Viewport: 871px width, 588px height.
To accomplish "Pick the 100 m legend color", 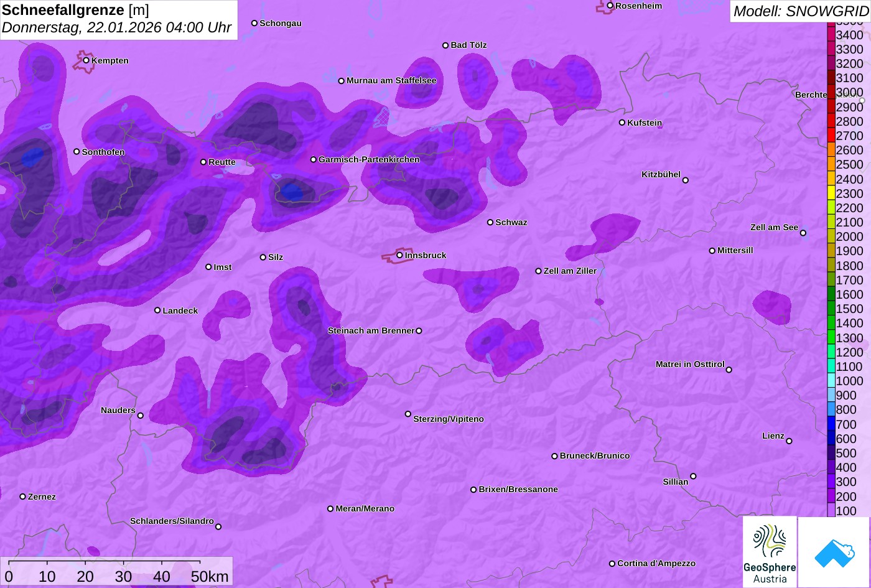I will click(831, 510).
